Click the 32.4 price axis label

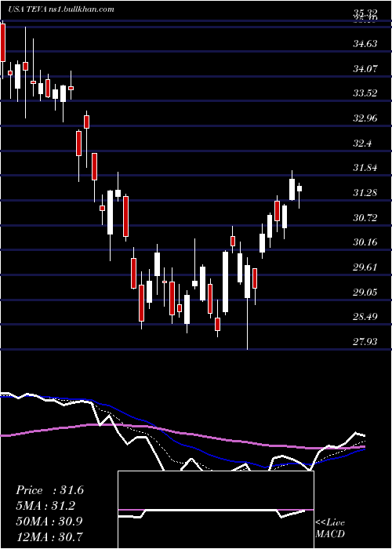click(x=362, y=144)
